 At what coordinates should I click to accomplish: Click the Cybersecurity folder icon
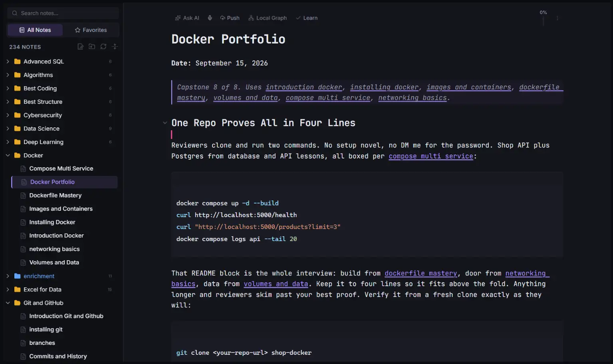pyautogui.click(x=17, y=115)
